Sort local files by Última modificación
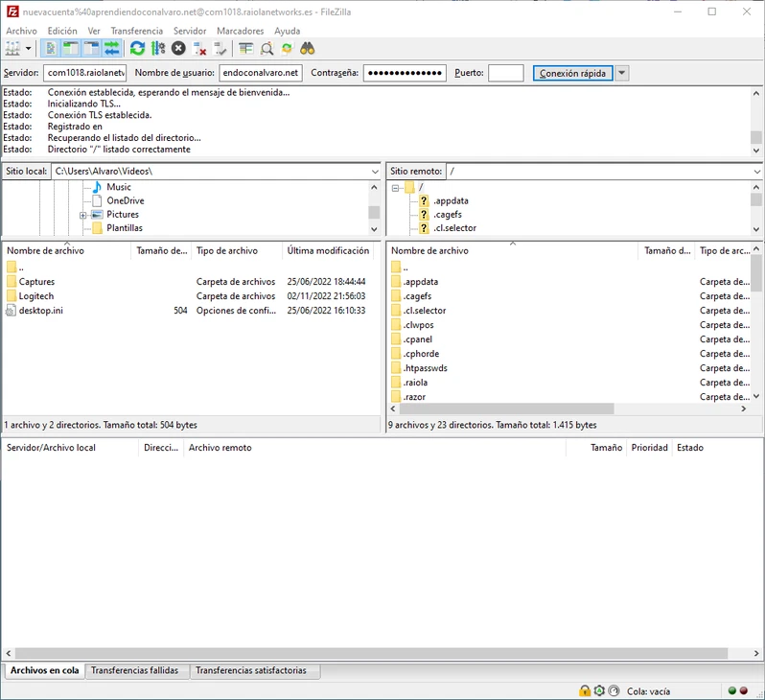The width and height of the screenshot is (765, 700). tap(328, 251)
